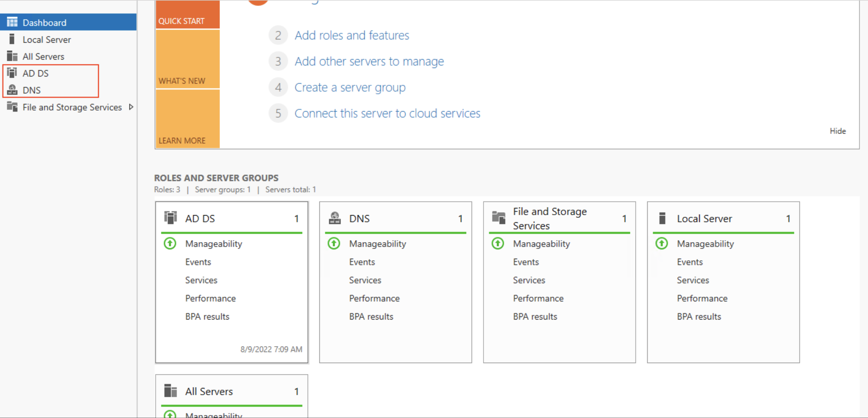Click the AD DS icon in the sidebar
Screen dimensions: 868x418
[12, 73]
